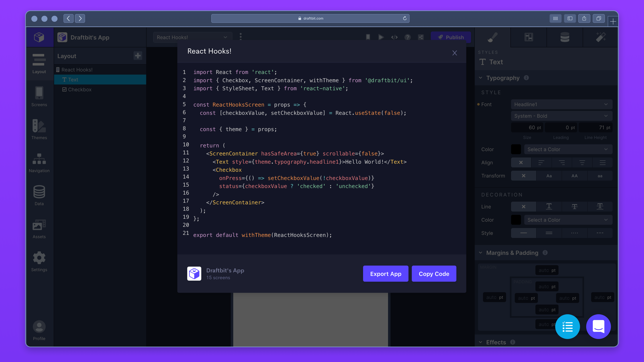Screen dimensions: 644x362
Task: Set decoration style to dotted
Action: [574, 233]
